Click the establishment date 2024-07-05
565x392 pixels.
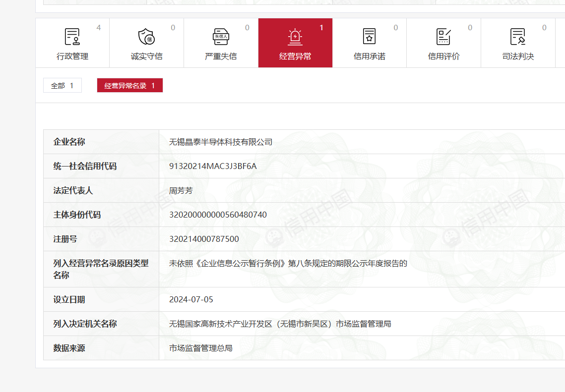click(191, 299)
